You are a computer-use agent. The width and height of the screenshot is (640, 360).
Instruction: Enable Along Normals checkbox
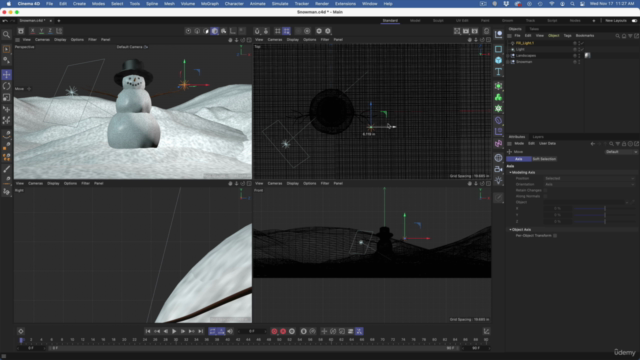(x=545, y=196)
